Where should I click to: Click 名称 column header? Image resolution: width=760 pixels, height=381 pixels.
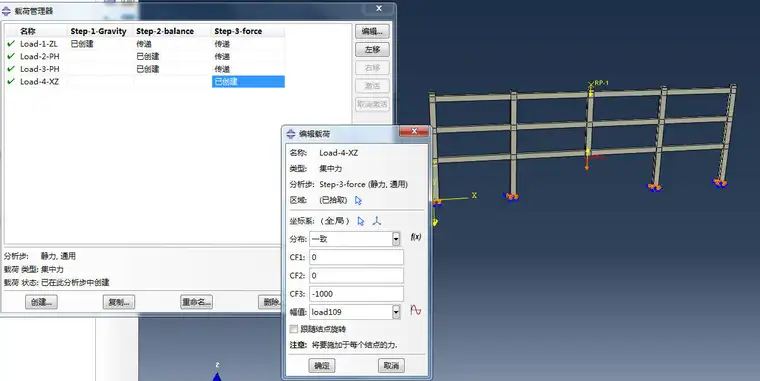[28, 31]
